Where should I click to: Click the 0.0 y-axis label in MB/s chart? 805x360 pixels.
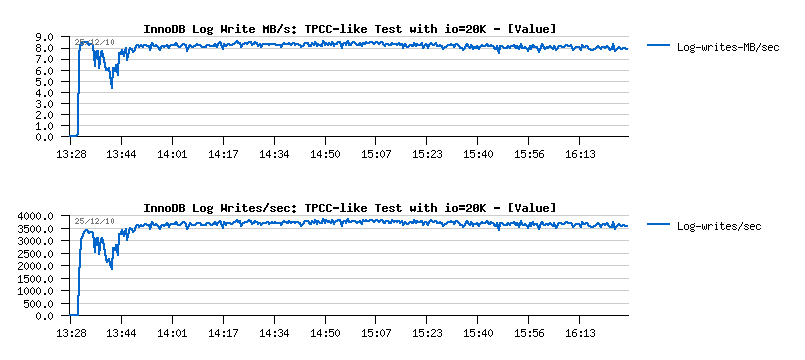tap(45, 137)
